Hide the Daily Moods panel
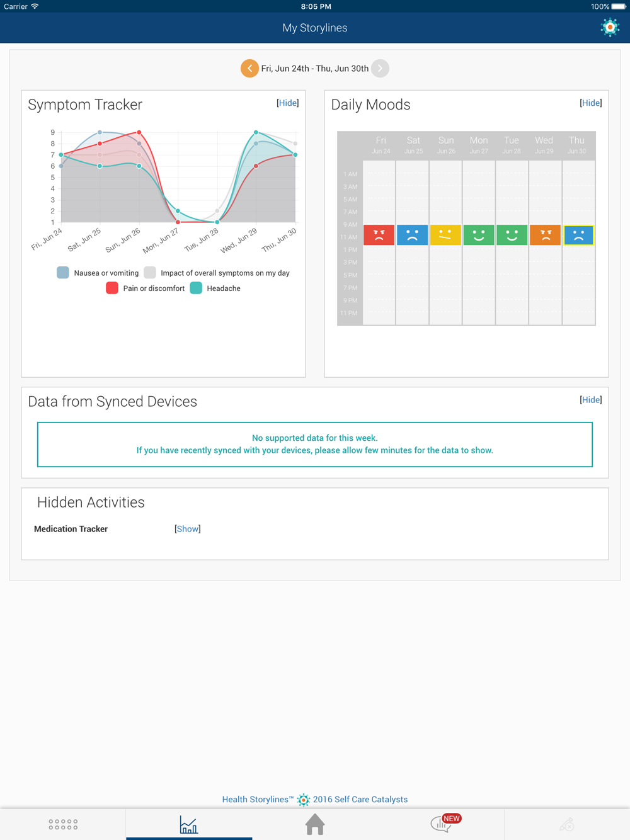This screenshot has height=840, width=630. (591, 103)
